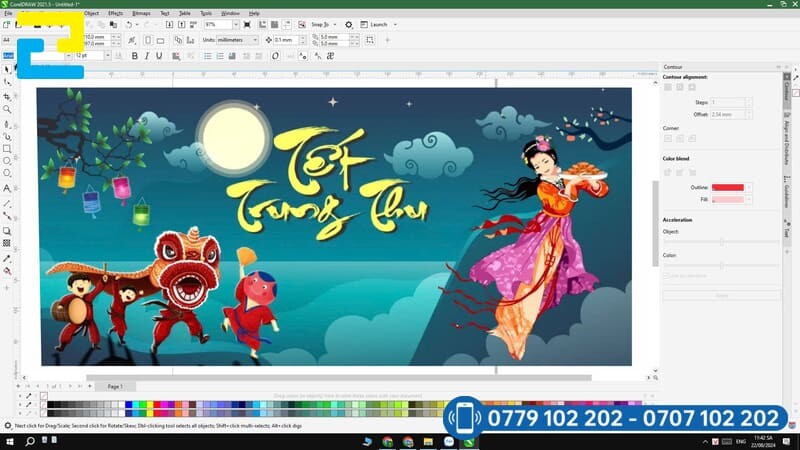Click the Undo arrow icon
Screen dimensions: 800x450
129,24
